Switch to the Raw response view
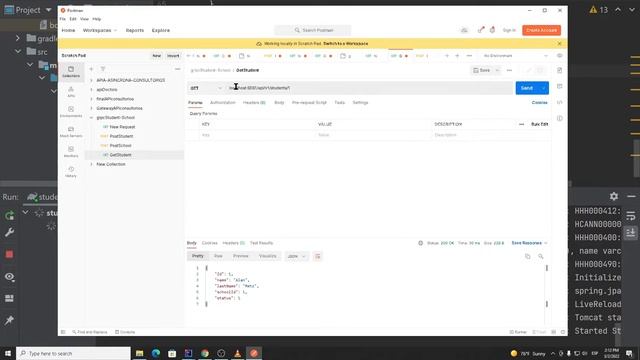The width and height of the screenshot is (640, 360). (x=218, y=256)
